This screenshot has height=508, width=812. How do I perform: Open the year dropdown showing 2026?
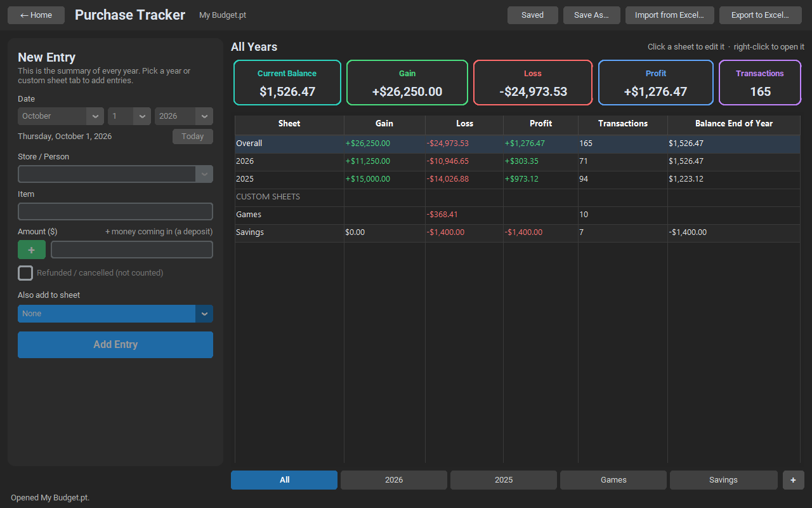[184, 116]
